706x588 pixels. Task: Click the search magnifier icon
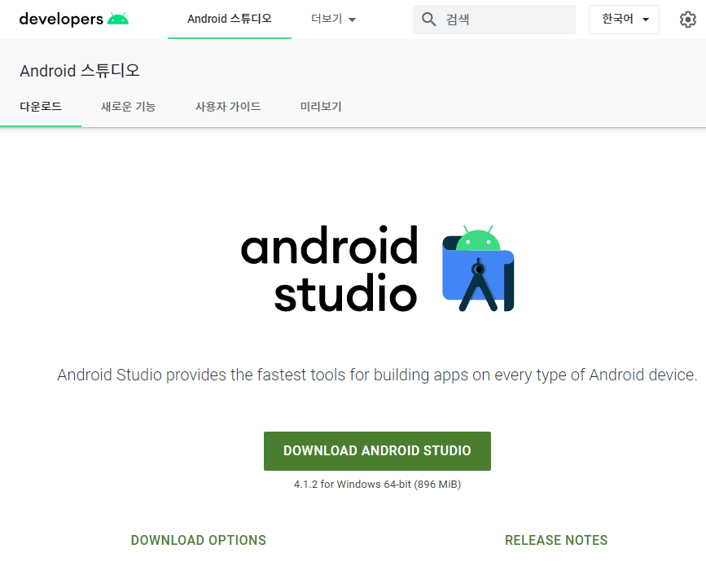point(428,20)
